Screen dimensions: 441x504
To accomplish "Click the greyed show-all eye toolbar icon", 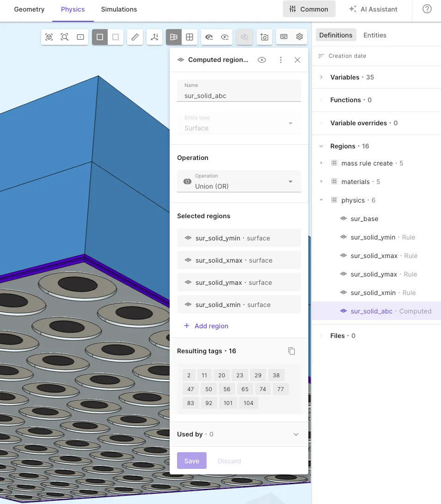I will point(244,37).
